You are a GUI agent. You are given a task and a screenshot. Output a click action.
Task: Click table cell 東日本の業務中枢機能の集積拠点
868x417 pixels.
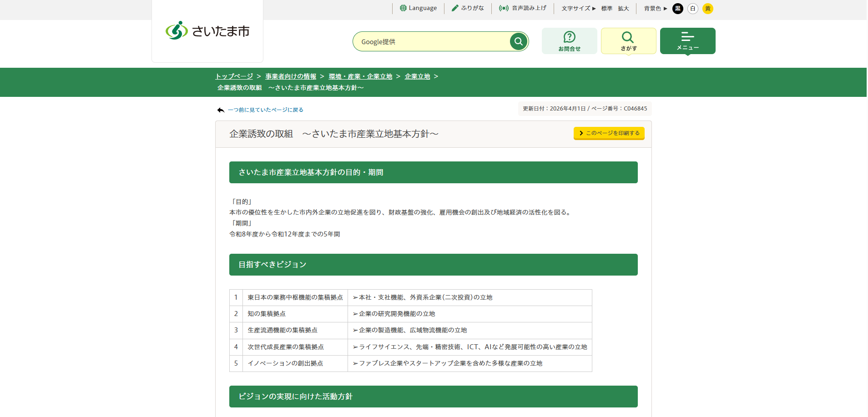(295, 297)
